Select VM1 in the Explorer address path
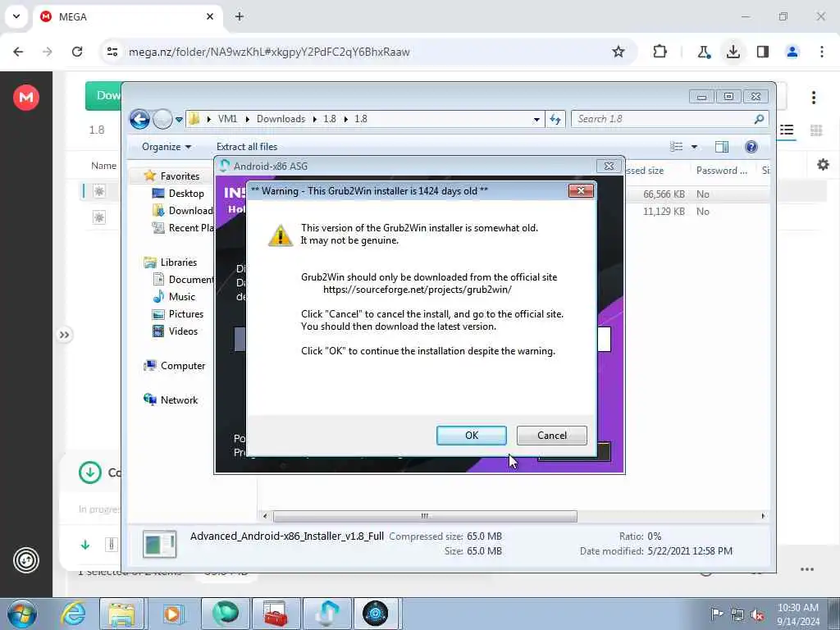This screenshot has height=630, width=840. point(227,119)
